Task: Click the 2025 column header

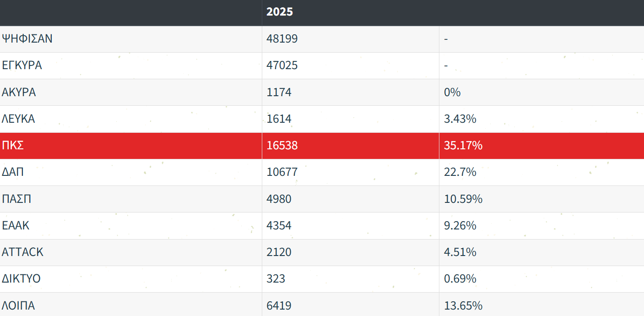Action: [x=280, y=12]
